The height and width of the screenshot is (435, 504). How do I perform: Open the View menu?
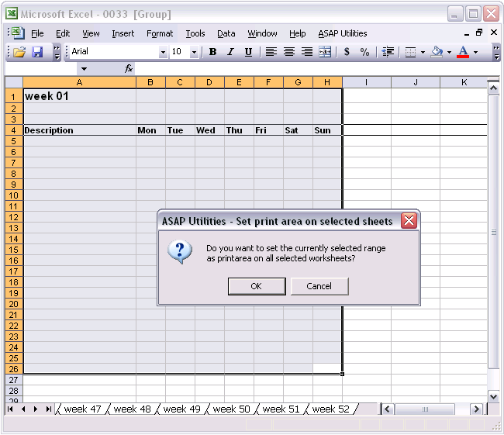click(91, 33)
